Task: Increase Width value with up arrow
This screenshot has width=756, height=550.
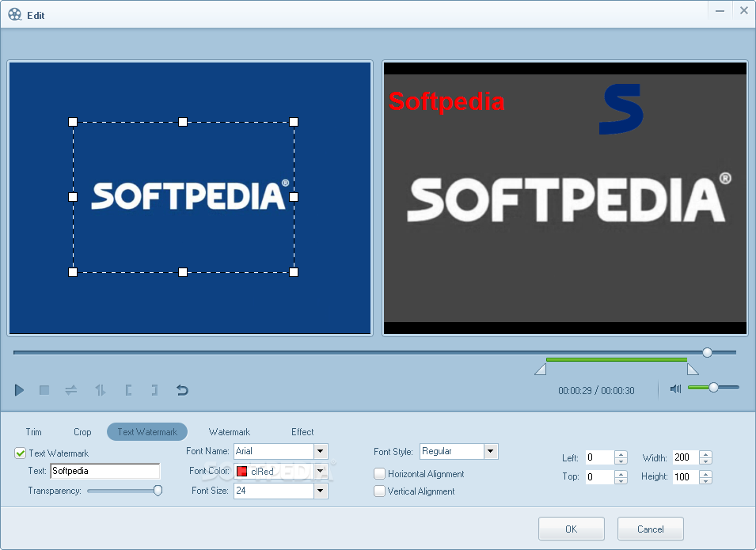Action: 706,454
